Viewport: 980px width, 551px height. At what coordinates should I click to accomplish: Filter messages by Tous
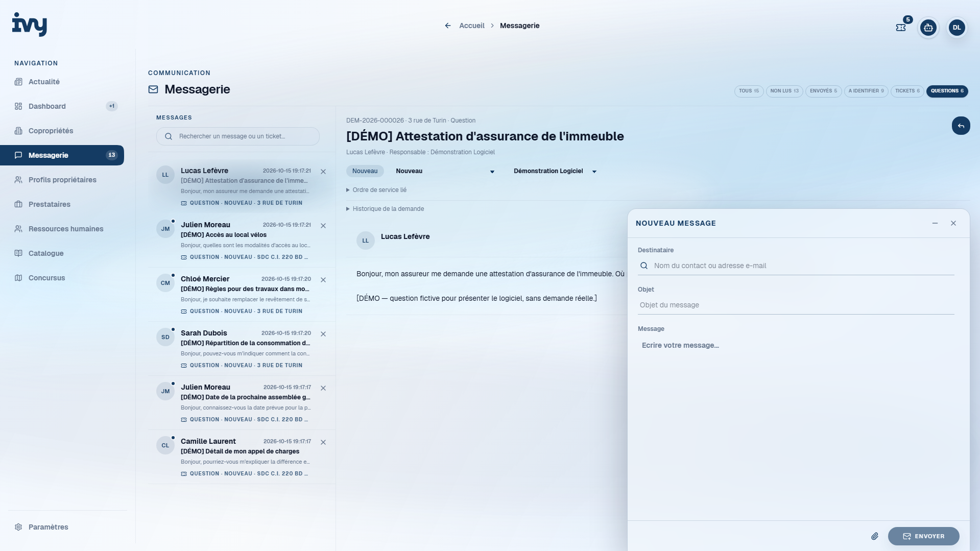(749, 91)
